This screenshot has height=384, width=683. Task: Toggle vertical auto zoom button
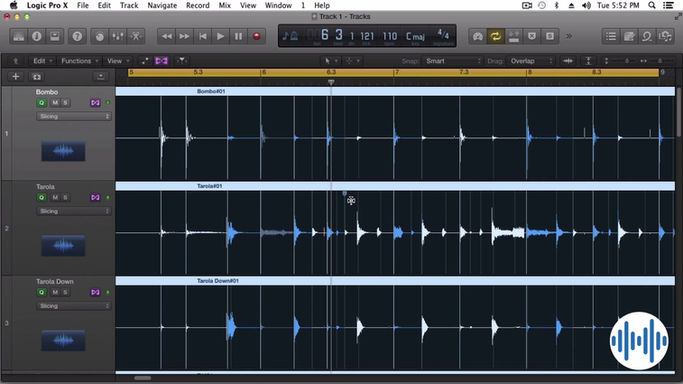tap(588, 61)
